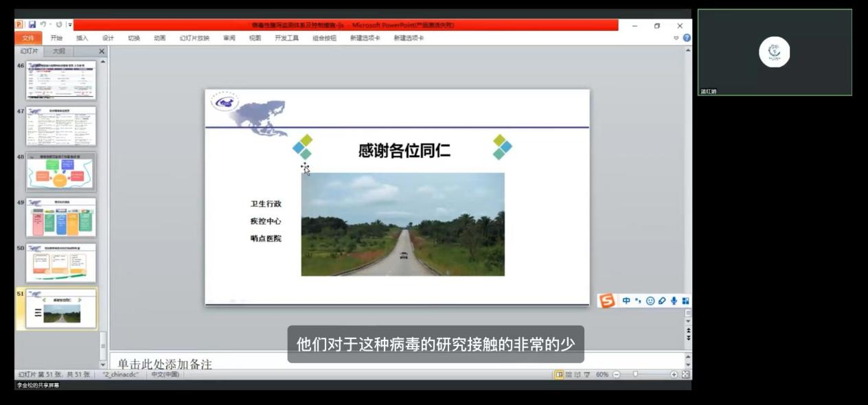This screenshot has width=868, height=405.
Task: Open the PowerPoint Help question mark icon
Action: coord(687,38)
